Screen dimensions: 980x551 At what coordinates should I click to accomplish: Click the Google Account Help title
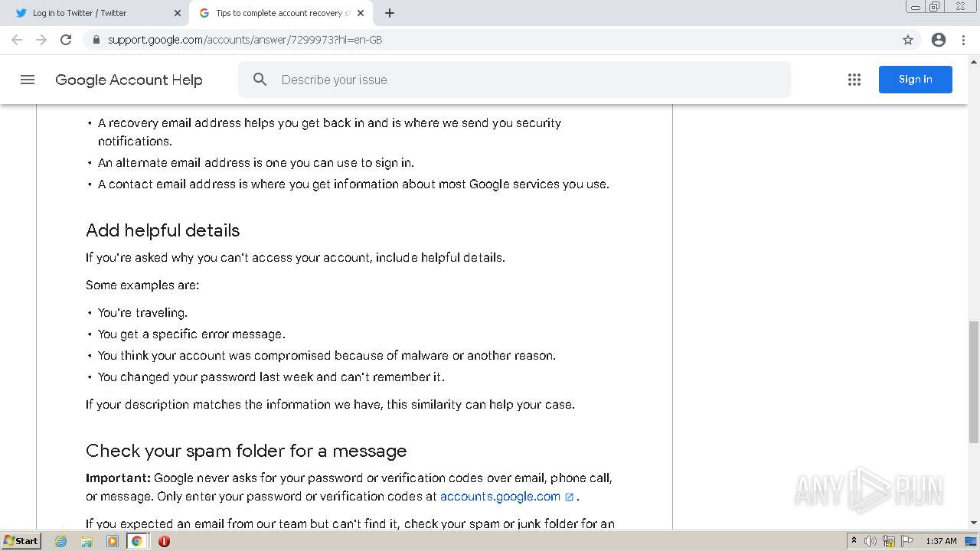click(x=129, y=80)
